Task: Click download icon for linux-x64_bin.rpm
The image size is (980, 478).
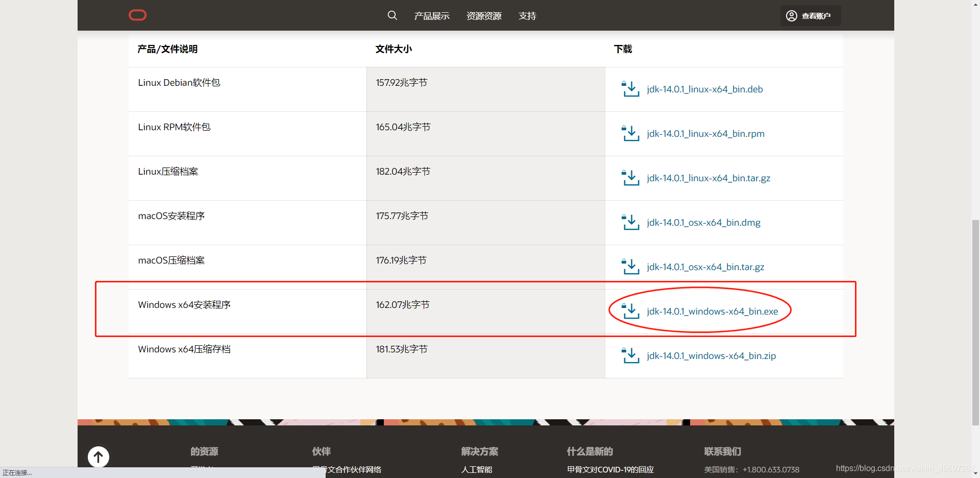Action: 630,133
